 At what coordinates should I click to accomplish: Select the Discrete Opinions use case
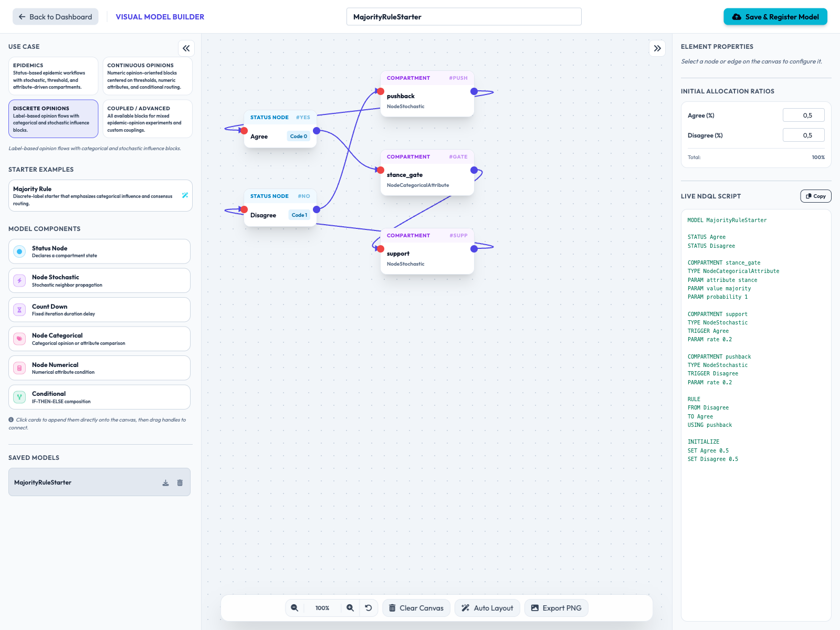click(53, 119)
